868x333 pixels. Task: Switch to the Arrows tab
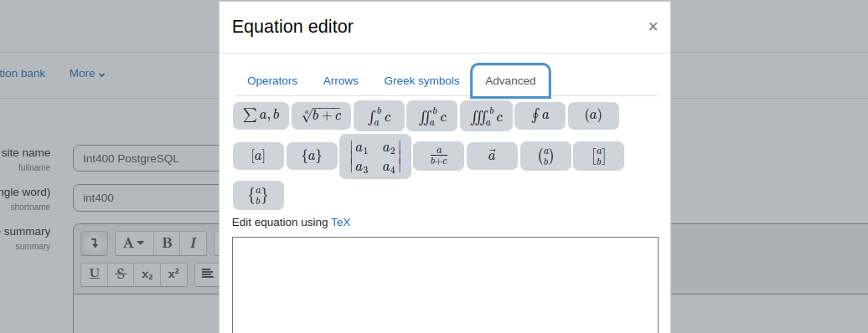coord(341,81)
